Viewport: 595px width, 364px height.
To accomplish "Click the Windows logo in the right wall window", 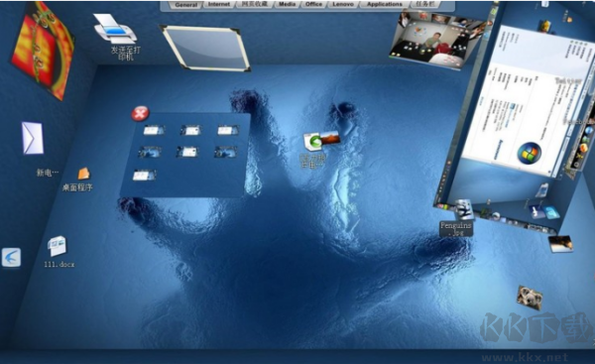I will (529, 153).
